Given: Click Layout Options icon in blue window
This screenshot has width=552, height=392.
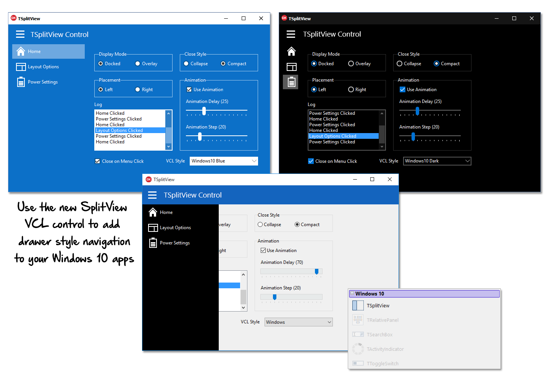Looking at the screenshot, I should pos(21,67).
